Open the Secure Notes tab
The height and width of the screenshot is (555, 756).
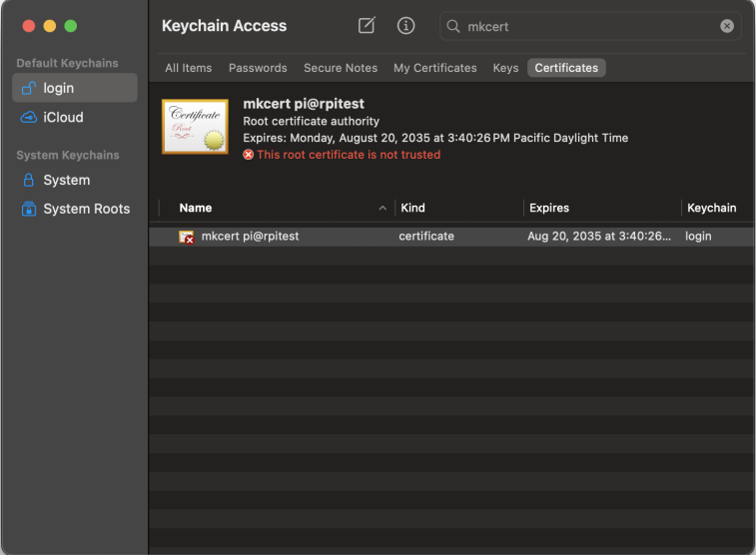[x=341, y=68]
